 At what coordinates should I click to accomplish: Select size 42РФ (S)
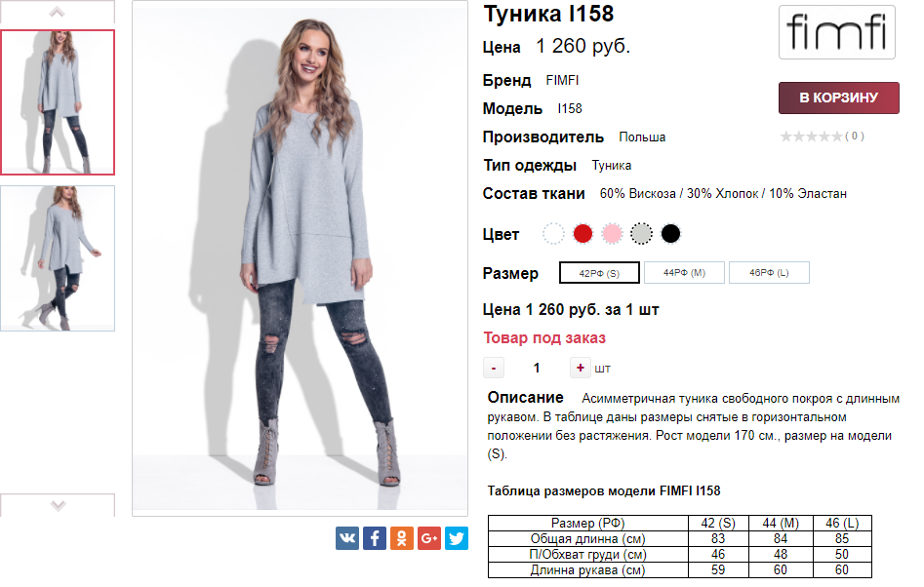(x=599, y=273)
